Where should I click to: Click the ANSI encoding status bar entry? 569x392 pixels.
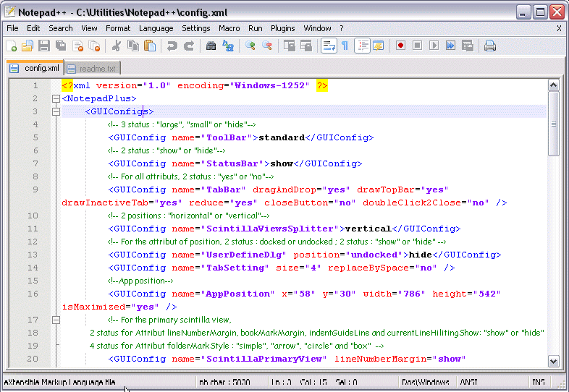468,382
